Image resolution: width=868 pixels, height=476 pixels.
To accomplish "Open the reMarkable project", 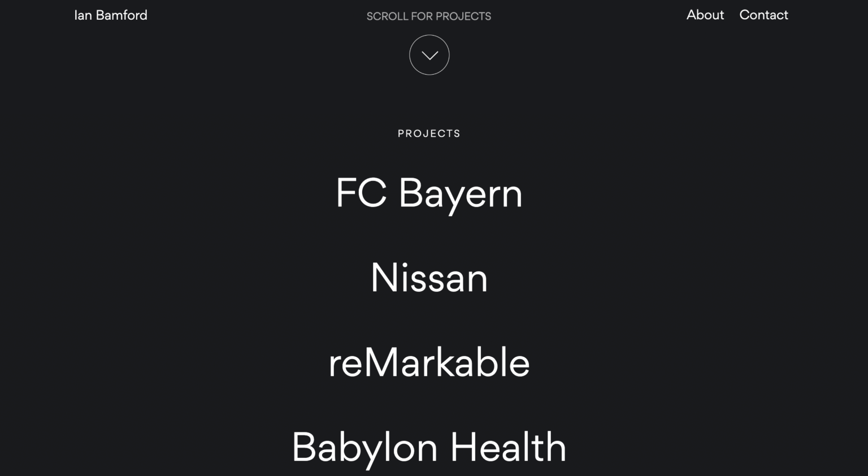I will point(429,363).
